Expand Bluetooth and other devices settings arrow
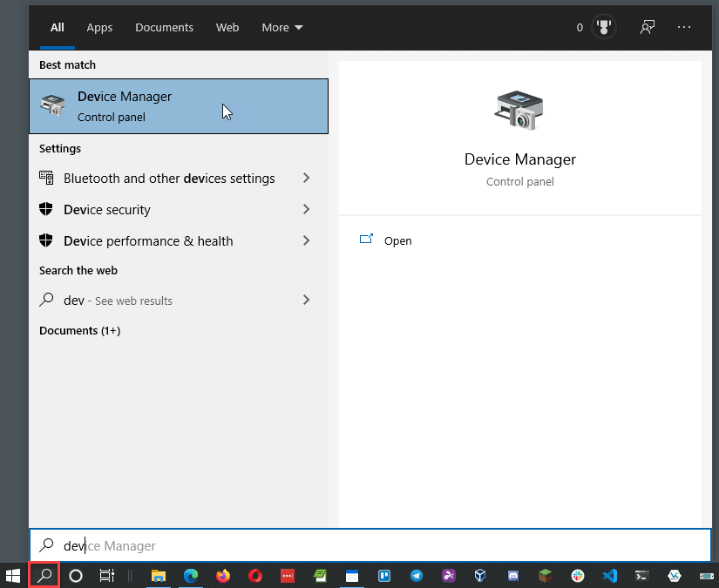The height and width of the screenshot is (588, 719). [306, 178]
